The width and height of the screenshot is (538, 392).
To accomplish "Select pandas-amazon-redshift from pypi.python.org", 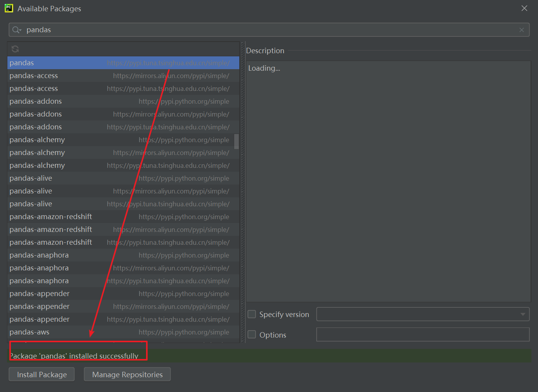I will click(x=123, y=217).
